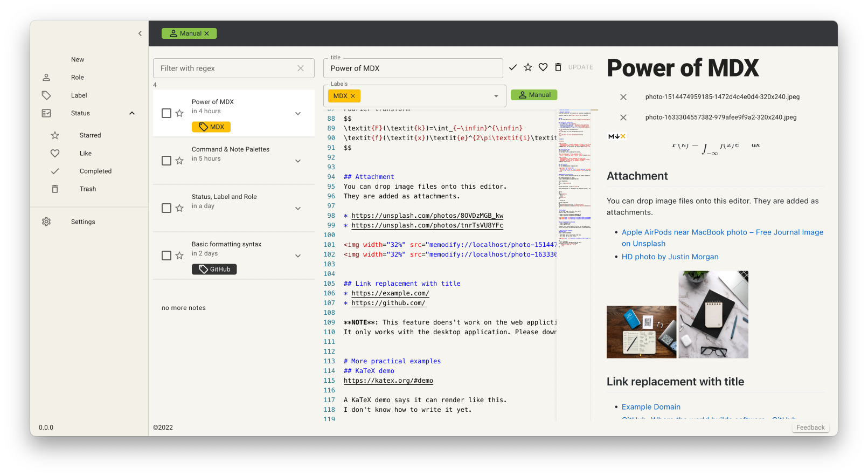Viewport: 868px width, 476px height.
Task: Select New in the sidebar
Action: 78,60
